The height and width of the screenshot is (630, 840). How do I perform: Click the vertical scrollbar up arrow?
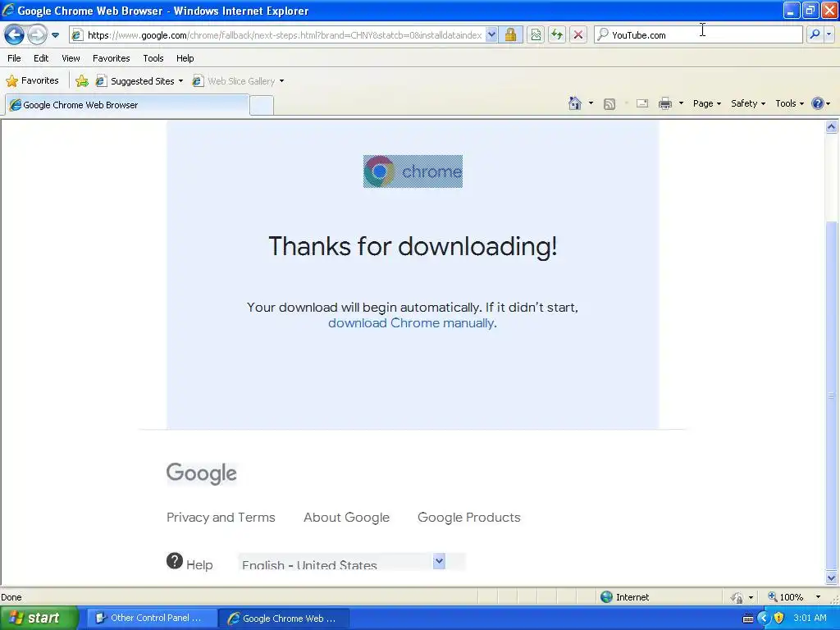click(x=832, y=127)
